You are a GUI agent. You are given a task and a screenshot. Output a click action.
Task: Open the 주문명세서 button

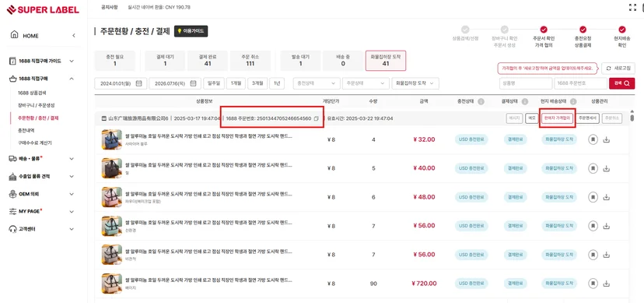coord(588,118)
